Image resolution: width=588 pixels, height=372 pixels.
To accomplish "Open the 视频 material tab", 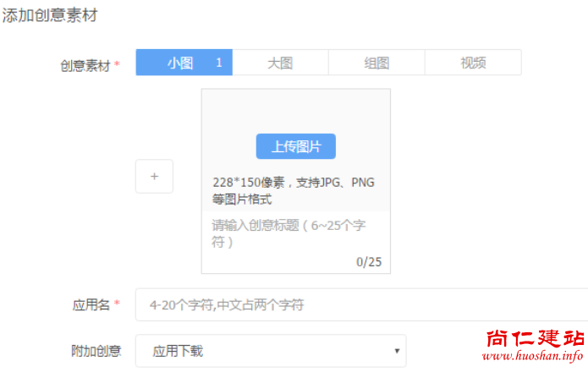I will 473,63.
